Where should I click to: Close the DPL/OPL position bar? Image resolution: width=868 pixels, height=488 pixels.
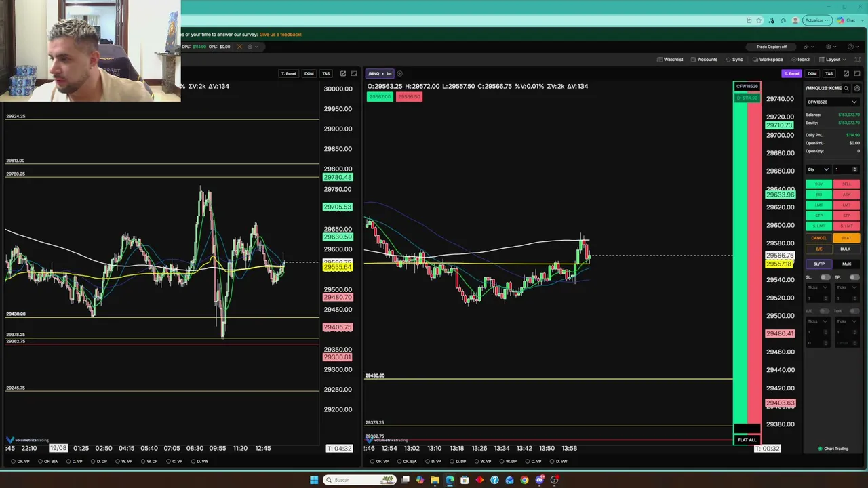[239, 47]
